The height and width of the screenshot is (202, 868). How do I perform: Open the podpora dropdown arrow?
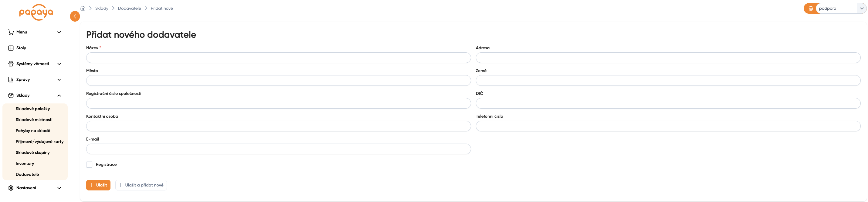pyautogui.click(x=862, y=9)
